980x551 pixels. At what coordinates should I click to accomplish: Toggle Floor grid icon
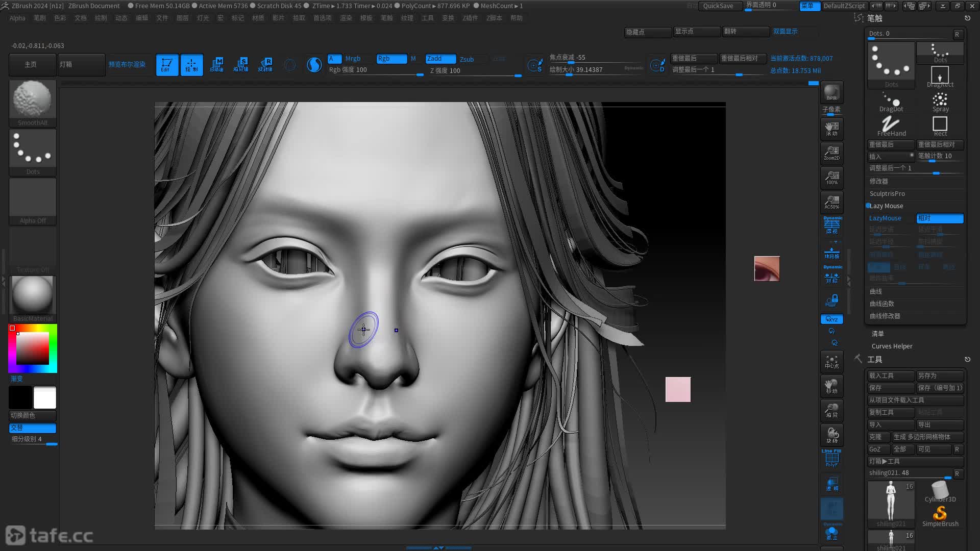831,253
